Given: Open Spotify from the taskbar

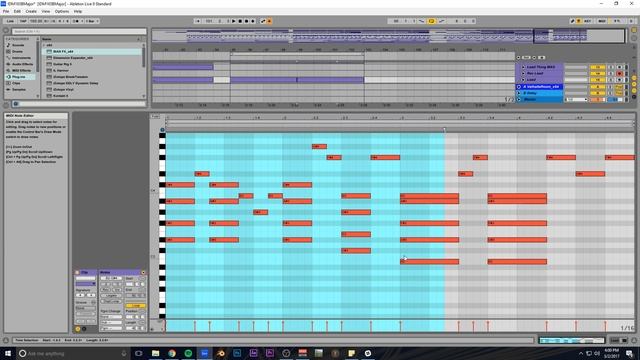Looking at the screenshot, I should pyautogui.click(x=188, y=353).
